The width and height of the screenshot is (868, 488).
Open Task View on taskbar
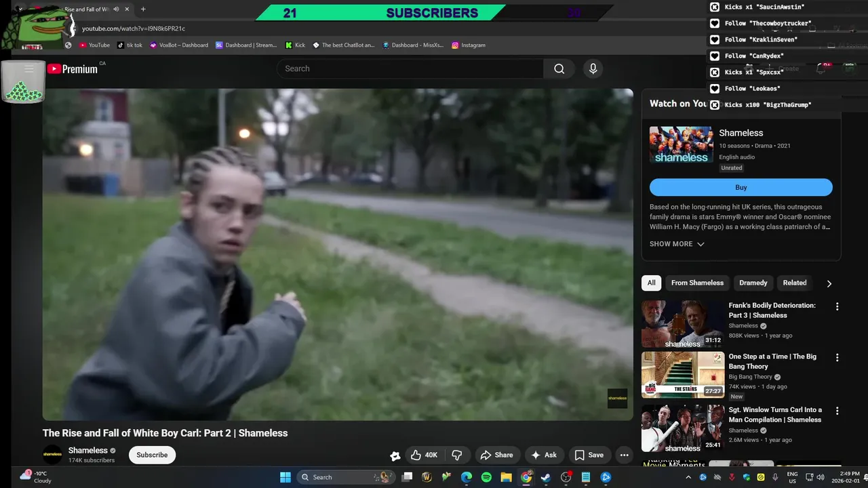[407, 477]
